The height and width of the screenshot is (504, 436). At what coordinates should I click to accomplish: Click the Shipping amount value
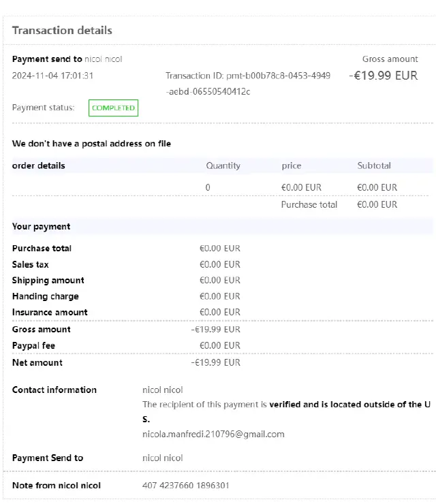tap(219, 280)
